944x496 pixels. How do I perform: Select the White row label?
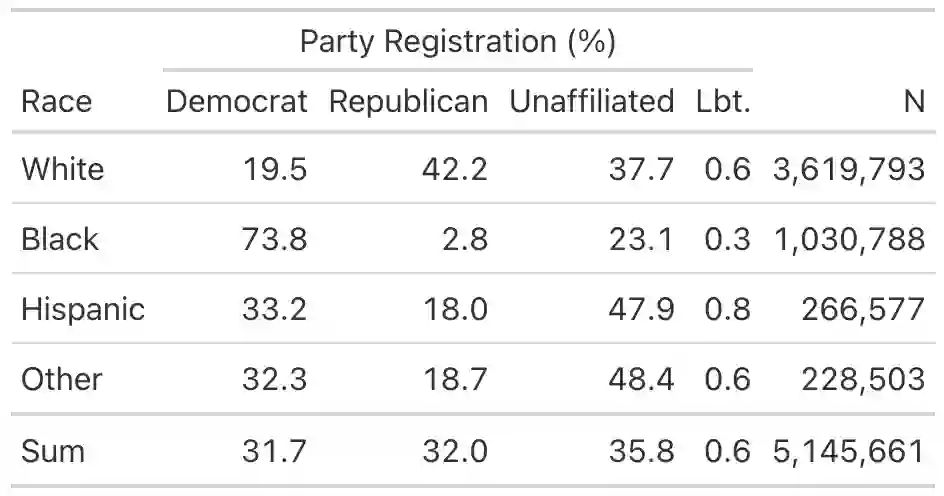pos(62,168)
